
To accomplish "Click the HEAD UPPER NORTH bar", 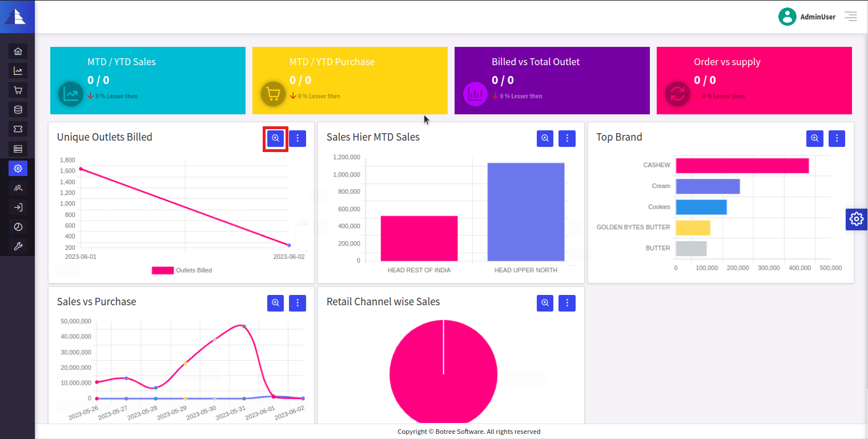I will click(526, 212).
